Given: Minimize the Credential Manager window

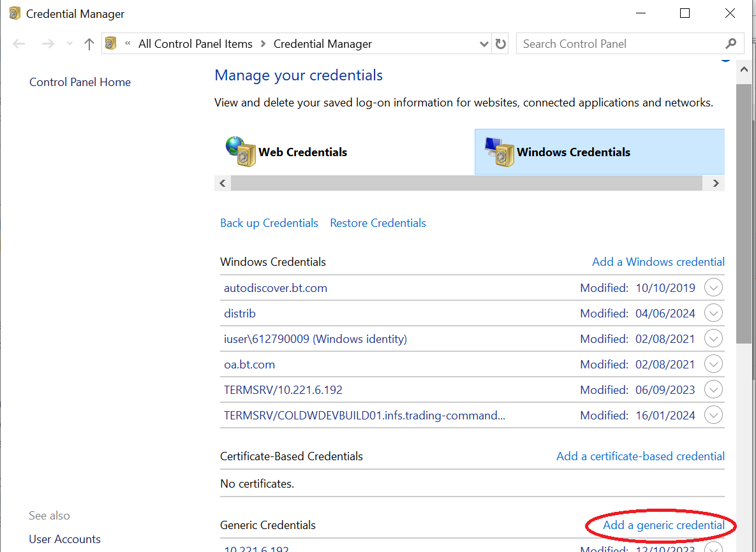Looking at the screenshot, I should tap(641, 13).
